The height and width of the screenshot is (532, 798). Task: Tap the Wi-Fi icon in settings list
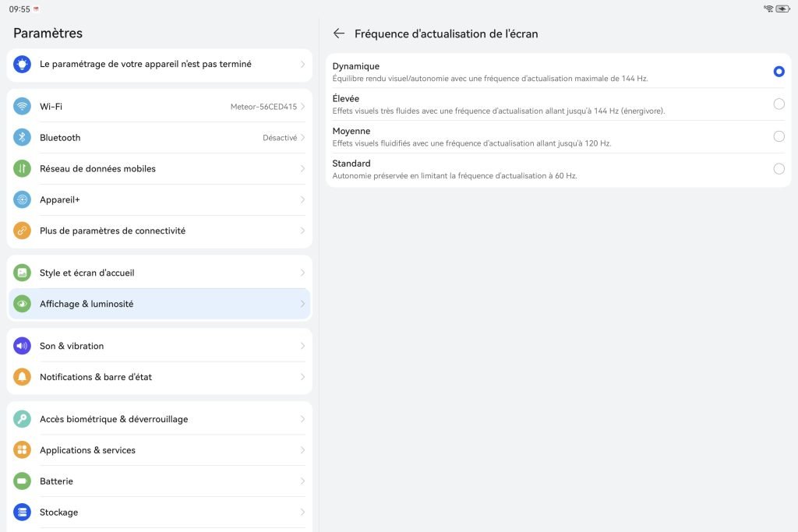pos(22,107)
